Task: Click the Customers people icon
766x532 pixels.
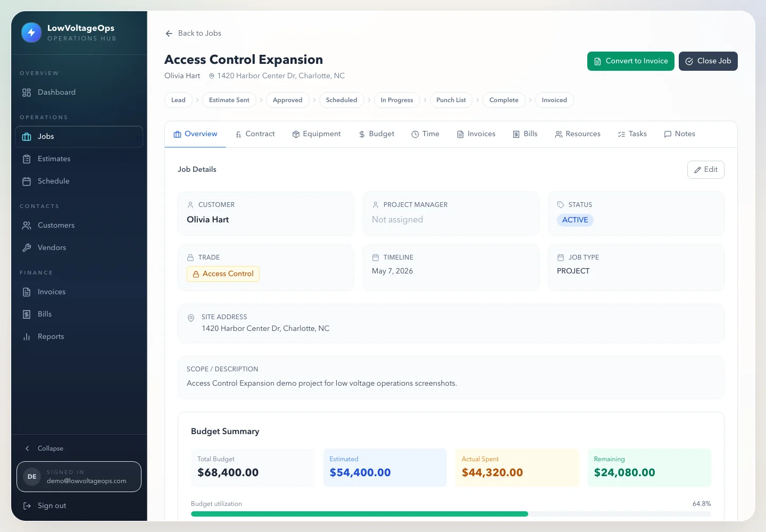Action: (27, 226)
